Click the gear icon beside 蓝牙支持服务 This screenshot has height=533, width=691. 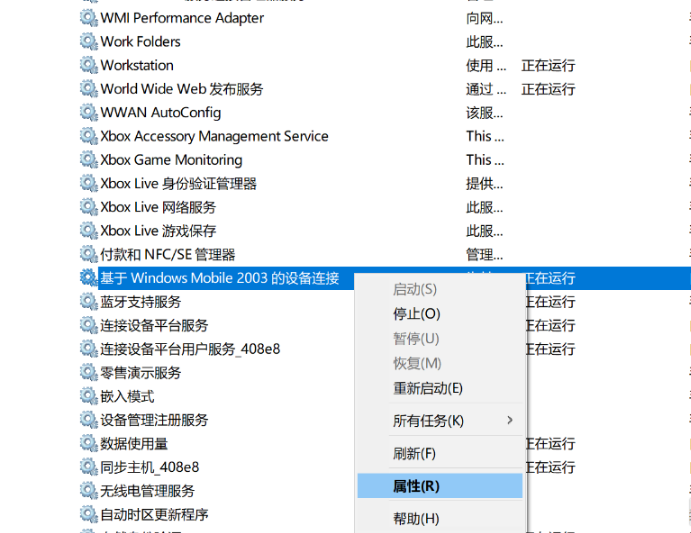click(89, 302)
